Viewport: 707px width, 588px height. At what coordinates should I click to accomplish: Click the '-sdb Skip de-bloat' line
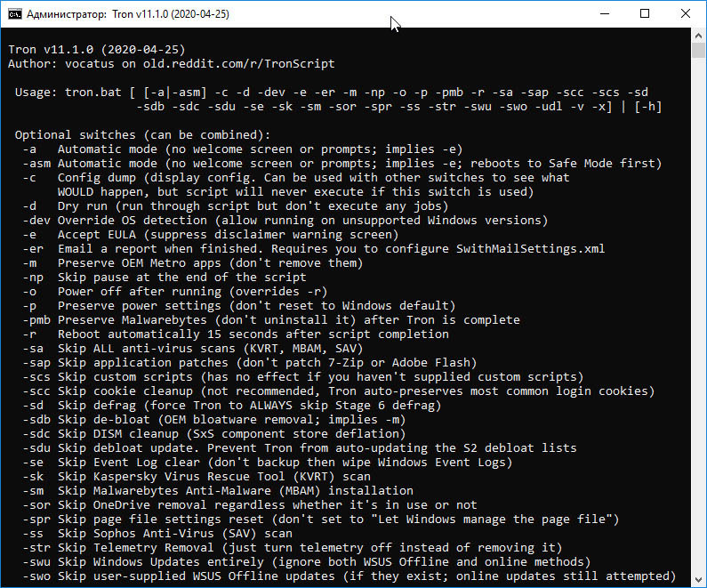coord(214,419)
